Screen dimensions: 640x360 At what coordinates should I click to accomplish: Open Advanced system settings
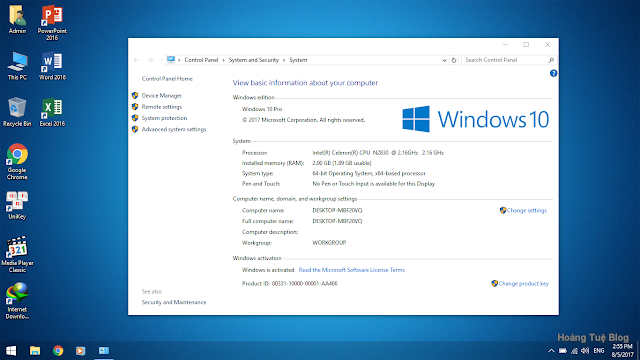tap(174, 129)
